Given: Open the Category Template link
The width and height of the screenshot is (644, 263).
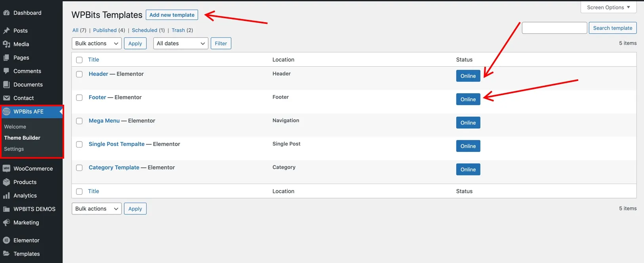Looking at the screenshot, I should [x=114, y=167].
